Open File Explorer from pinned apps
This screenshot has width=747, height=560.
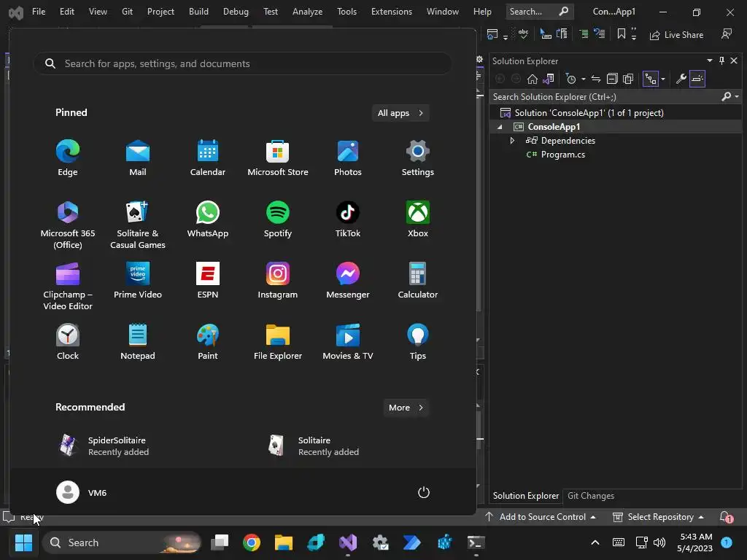(x=278, y=342)
